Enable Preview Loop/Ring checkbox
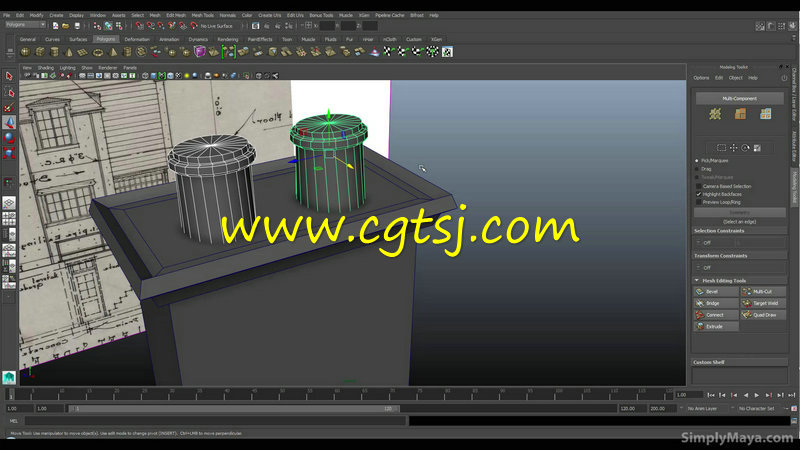Viewport: 800px width, 450px height. click(x=698, y=203)
